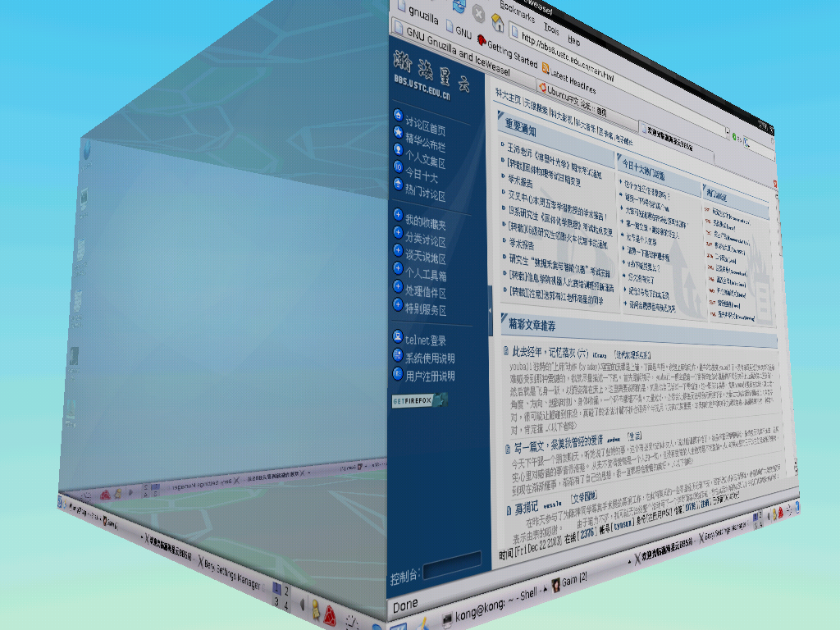Open the Latest Headlines feed bookmark
The height and width of the screenshot is (630, 840).
[568, 78]
